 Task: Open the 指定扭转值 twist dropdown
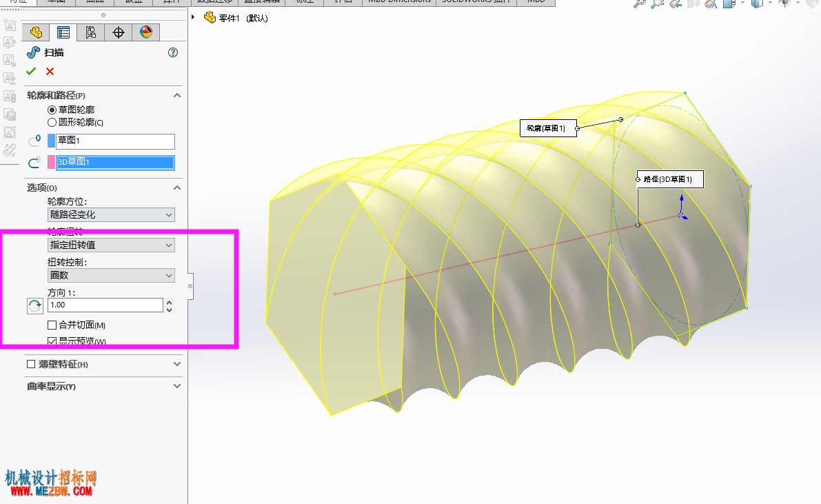111,245
